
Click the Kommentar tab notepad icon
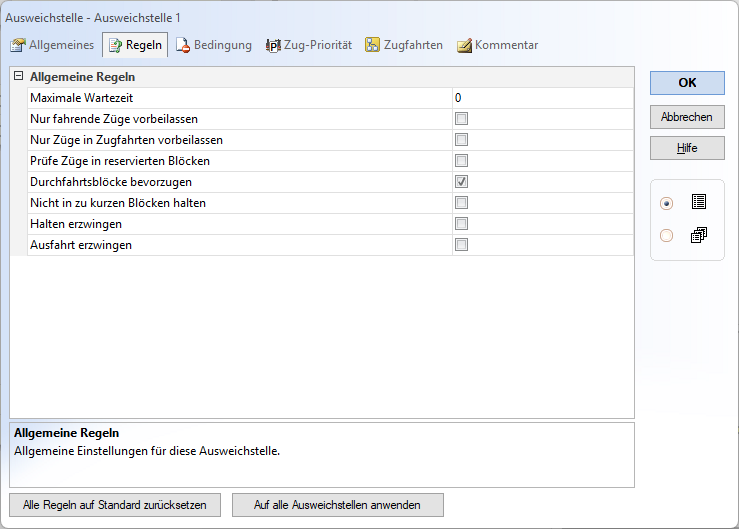tap(464, 45)
